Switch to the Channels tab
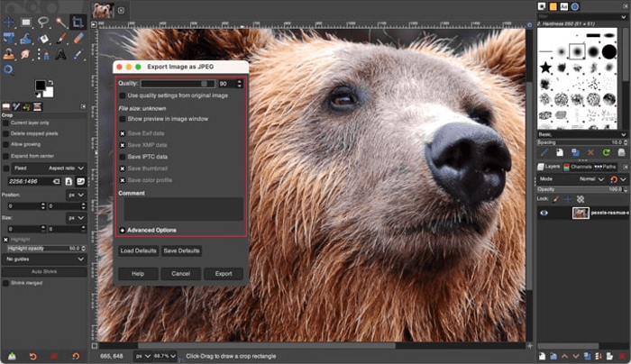The width and height of the screenshot is (631, 364). 578,167
